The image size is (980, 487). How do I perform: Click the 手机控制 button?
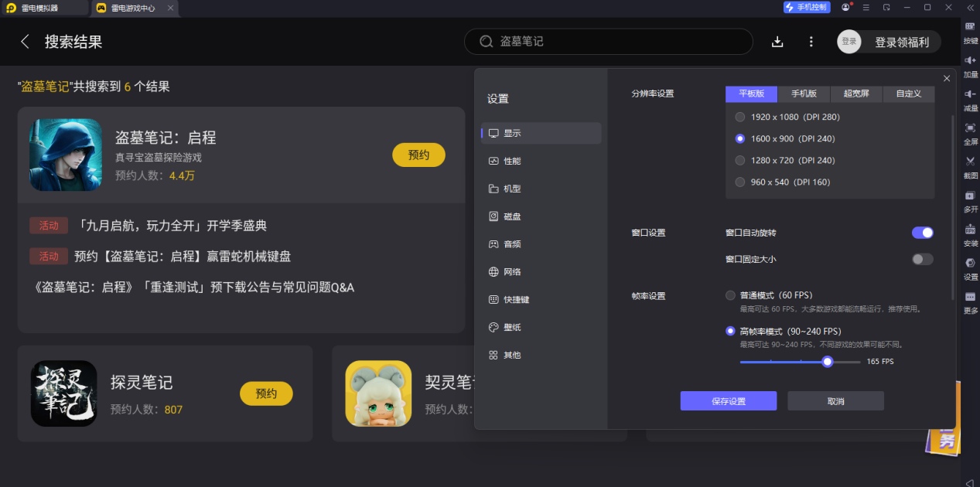tap(806, 7)
